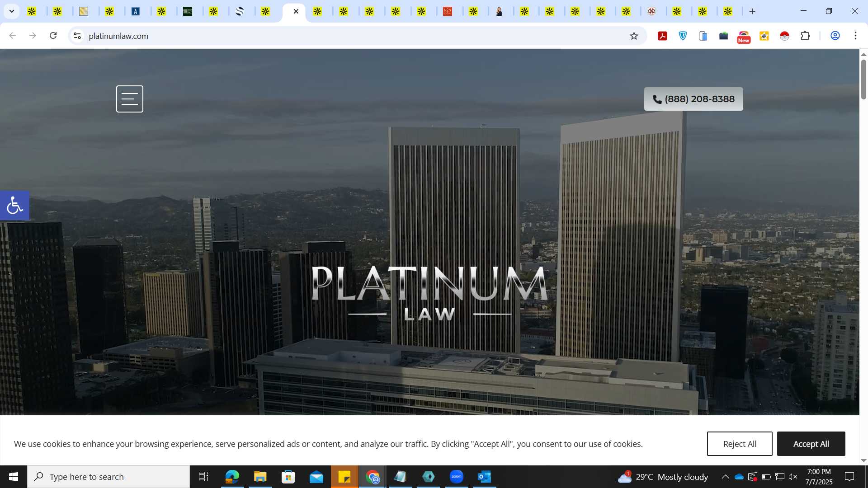Switch to the tab with blue A icon

point(136,11)
